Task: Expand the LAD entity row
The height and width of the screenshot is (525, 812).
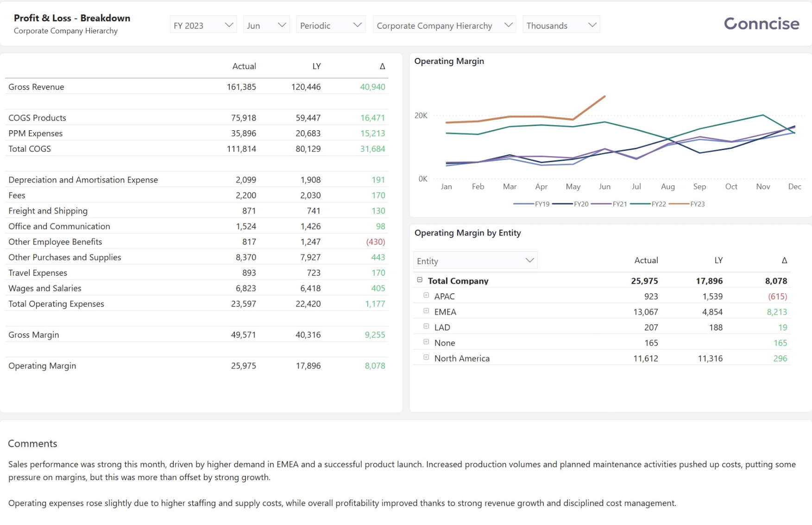Action: tap(426, 326)
